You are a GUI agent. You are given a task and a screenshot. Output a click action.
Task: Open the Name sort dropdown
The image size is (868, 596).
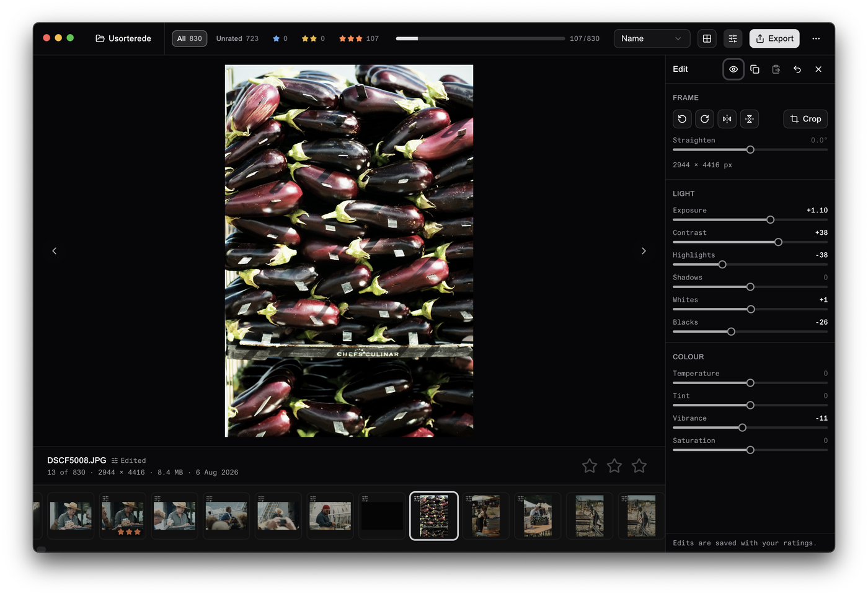[652, 38]
